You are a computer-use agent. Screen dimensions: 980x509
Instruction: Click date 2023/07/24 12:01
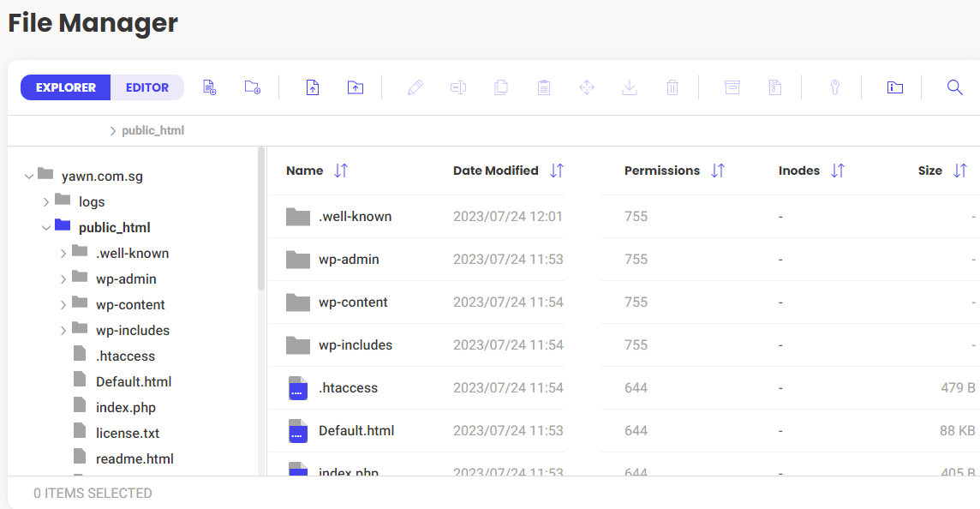click(x=507, y=216)
